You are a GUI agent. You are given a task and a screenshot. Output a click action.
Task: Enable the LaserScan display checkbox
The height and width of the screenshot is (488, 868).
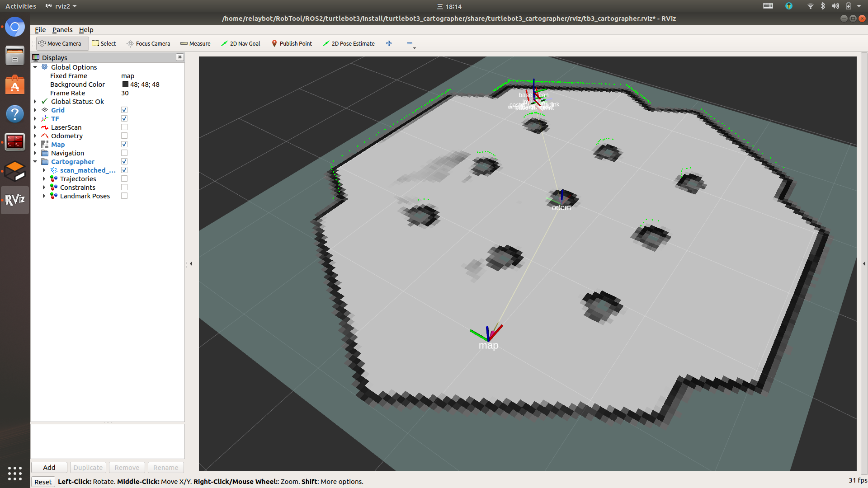(x=124, y=127)
